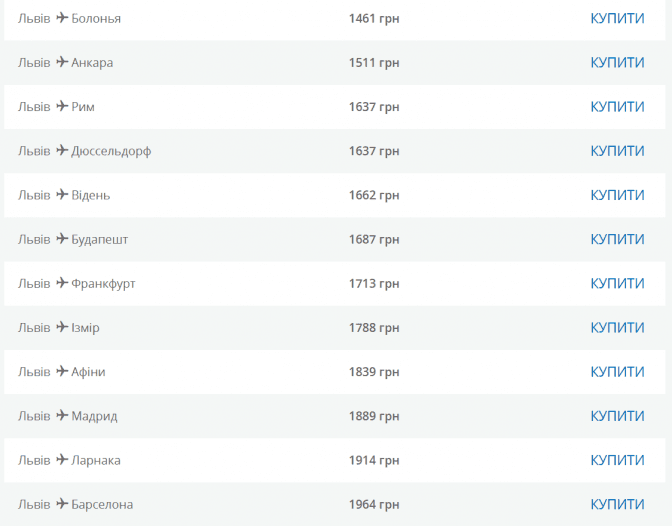The width and height of the screenshot is (672, 526).
Task: Click the 1914 грн price for Ларнака
Action: pos(374,460)
